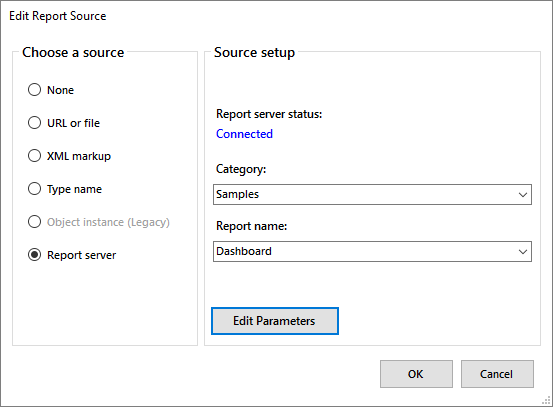This screenshot has height=407, width=553.
Task: Open the Category dropdown arrow
Action: tap(523, 194)
